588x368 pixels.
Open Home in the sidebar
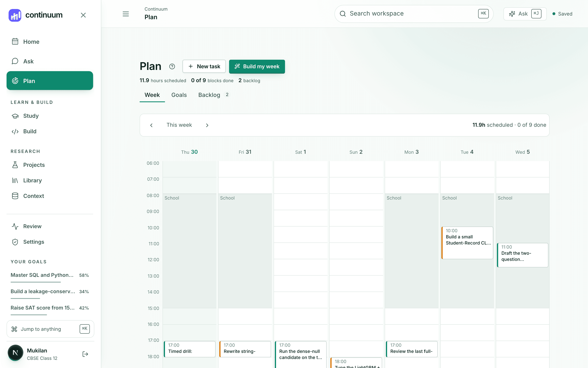(x=50, y=42)
